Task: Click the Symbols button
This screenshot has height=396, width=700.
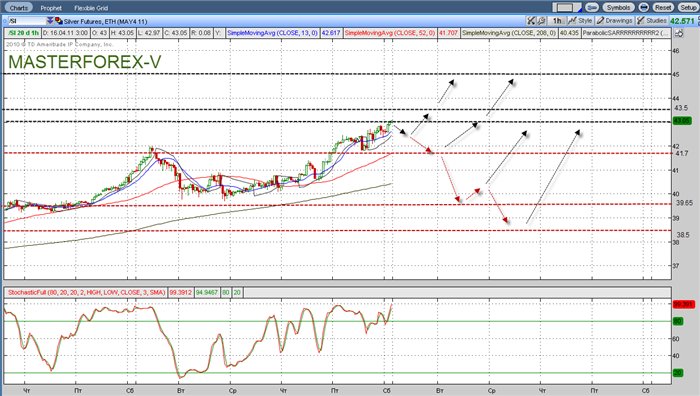Action: pyautogui.click(x=618, y=8)
